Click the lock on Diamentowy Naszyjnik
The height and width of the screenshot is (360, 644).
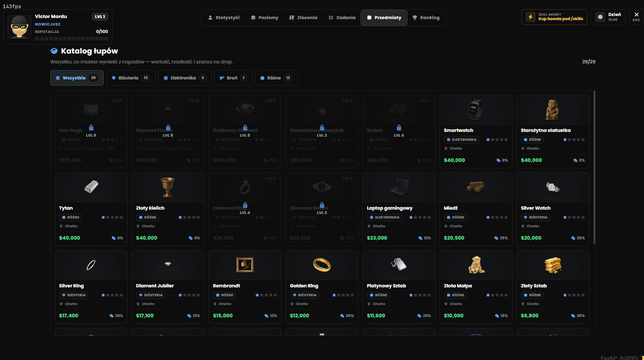click(322, 128)
